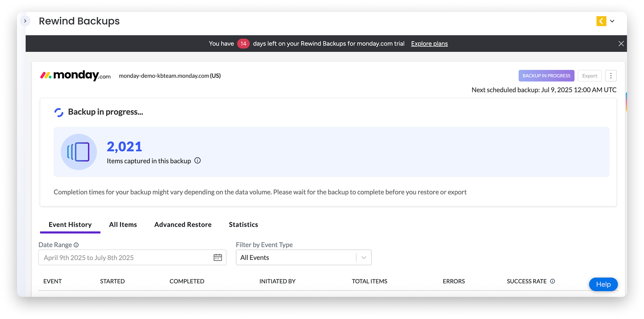Click the items captured stack icon
Screen dimensions: 644x319
tap(79, 152)
